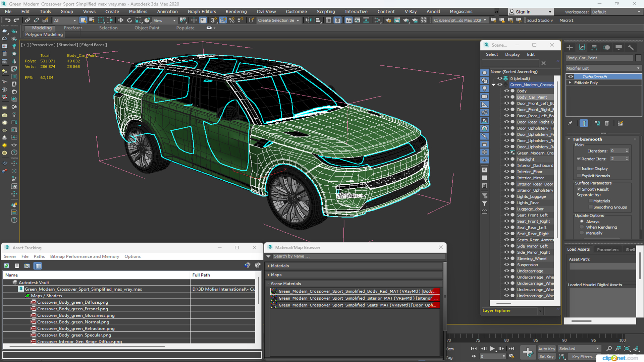
Task: Click Remove Modifier trash icon
Action: pos(607,123)
